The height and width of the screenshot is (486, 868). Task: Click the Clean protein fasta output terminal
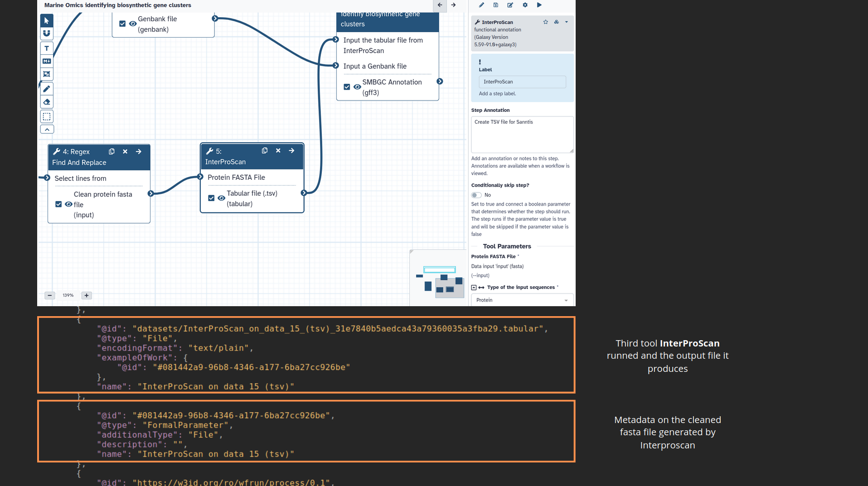pyautogui.click(x=150, y=194)
